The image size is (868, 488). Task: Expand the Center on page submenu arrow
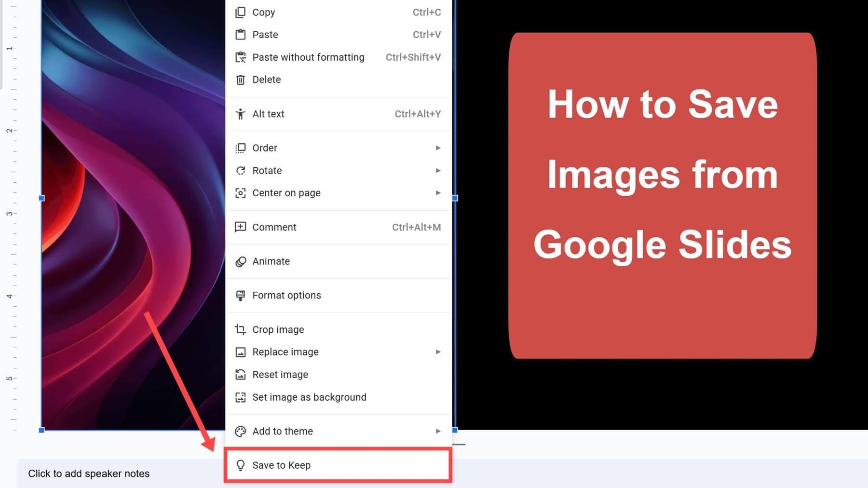click(x=438, y=193)
